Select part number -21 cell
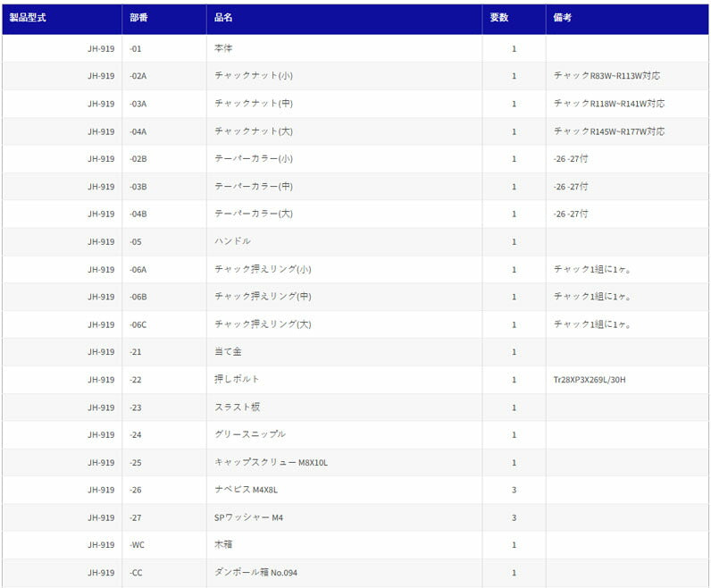 click(x=164, y=352)
